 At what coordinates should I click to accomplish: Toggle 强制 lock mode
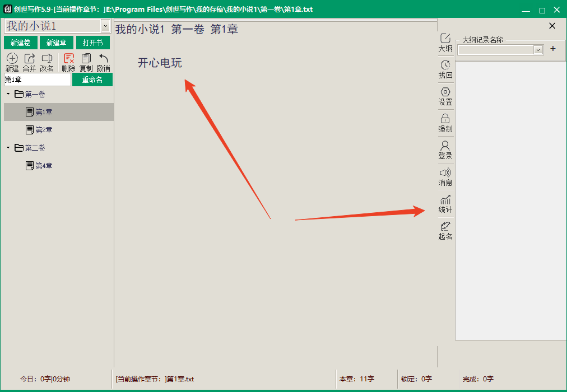(445, 123)
